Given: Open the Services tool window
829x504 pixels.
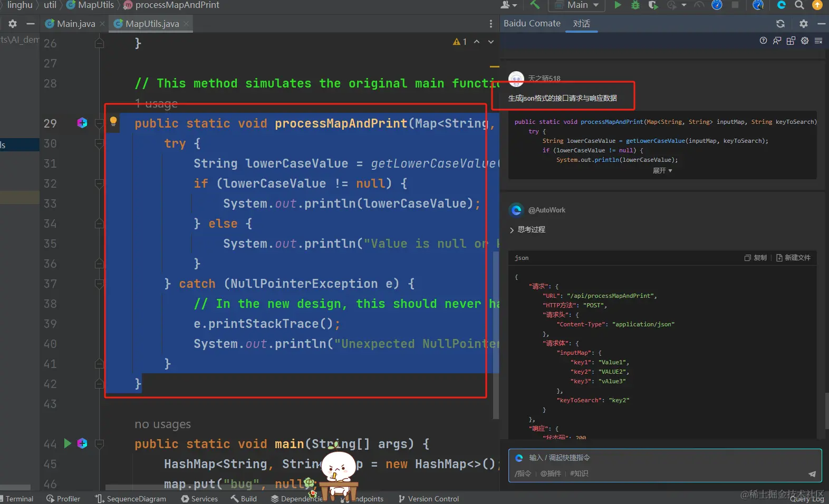Looking at the screenshot, I should (x=199, y=499).
